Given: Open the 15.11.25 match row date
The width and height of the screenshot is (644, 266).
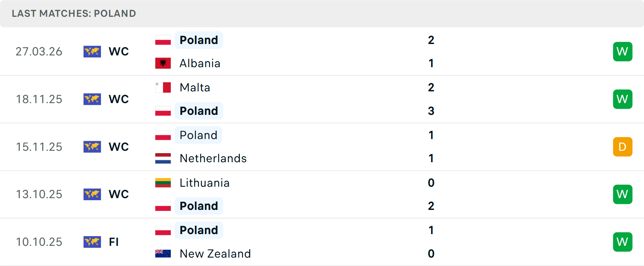Looking at the screenshot, I should click(39, 147).
